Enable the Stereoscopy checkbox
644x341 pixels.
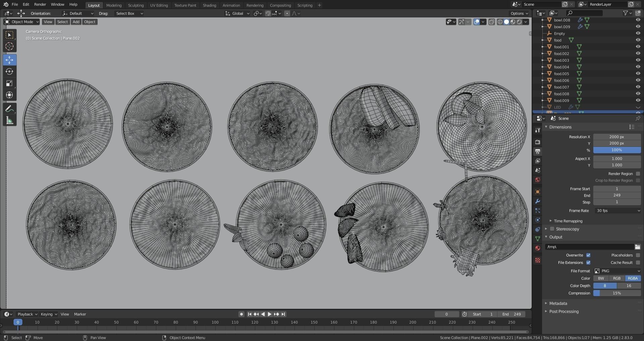[552, 229]
